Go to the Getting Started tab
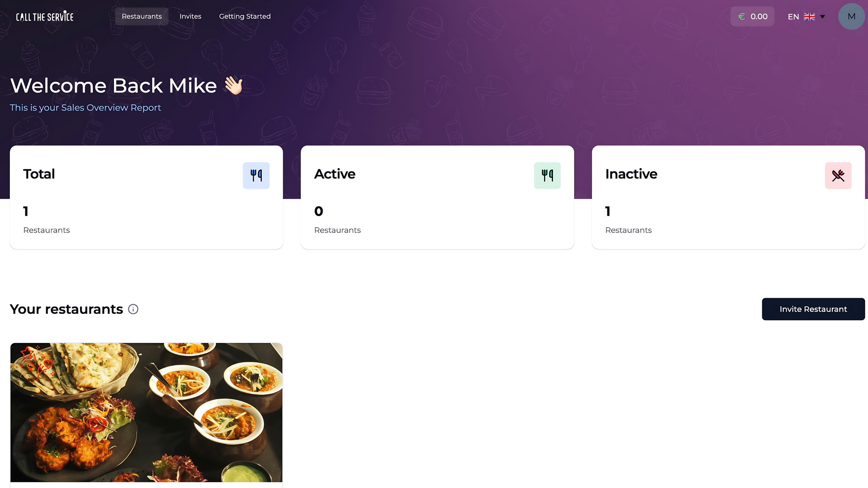 [245, 16]
